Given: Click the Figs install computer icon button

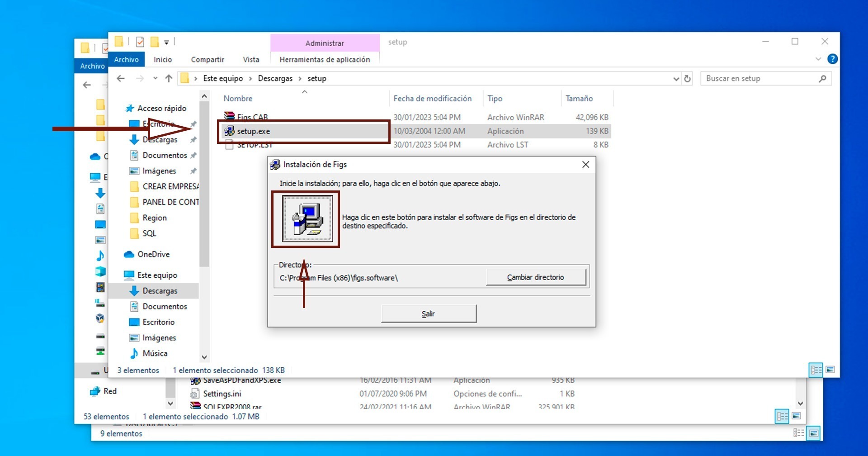Looking at the screenshot, I should pos(307,219).
